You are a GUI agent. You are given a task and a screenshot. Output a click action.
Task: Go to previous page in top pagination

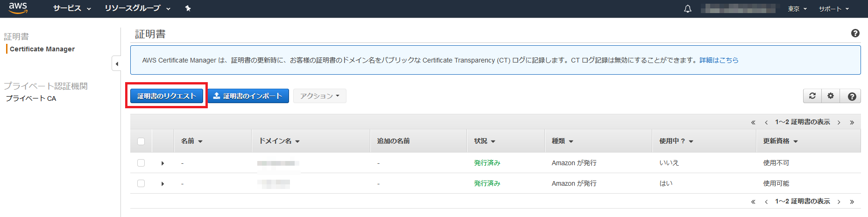766,122
